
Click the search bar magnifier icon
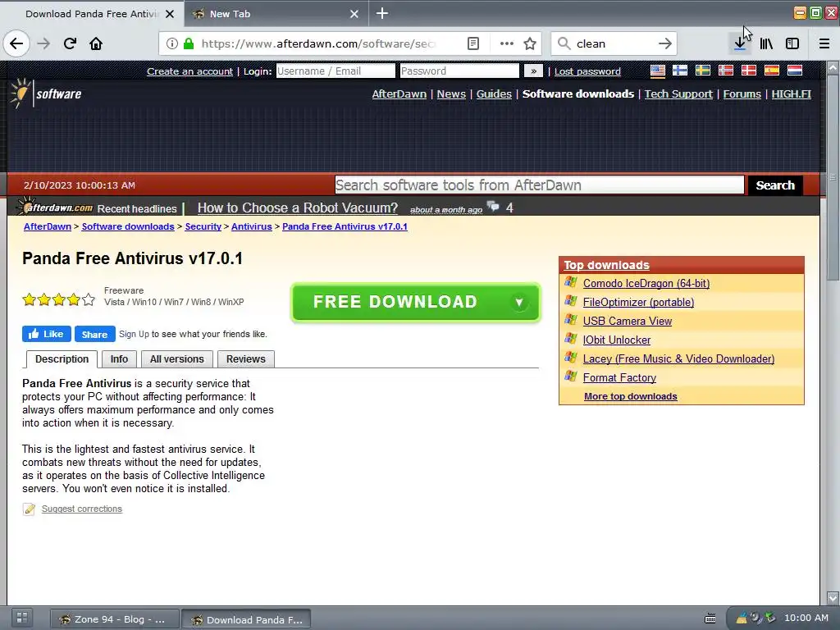point(564,43)
